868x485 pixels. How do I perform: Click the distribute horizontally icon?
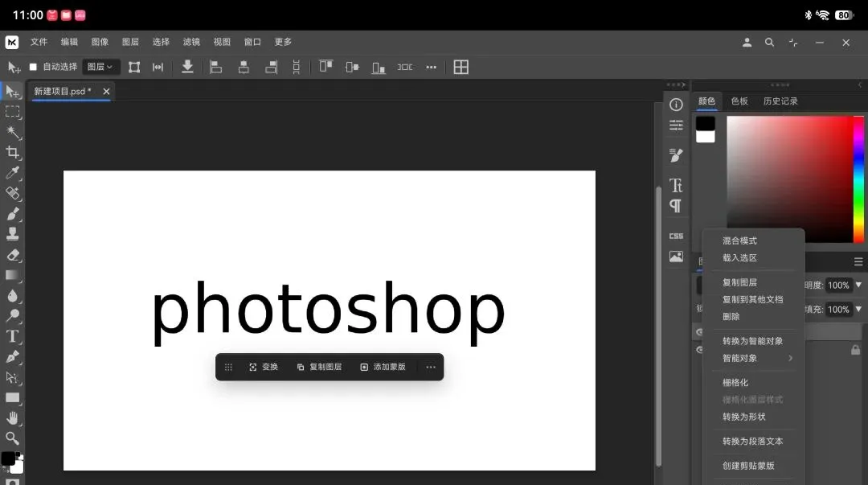click(x=405, y=67)
